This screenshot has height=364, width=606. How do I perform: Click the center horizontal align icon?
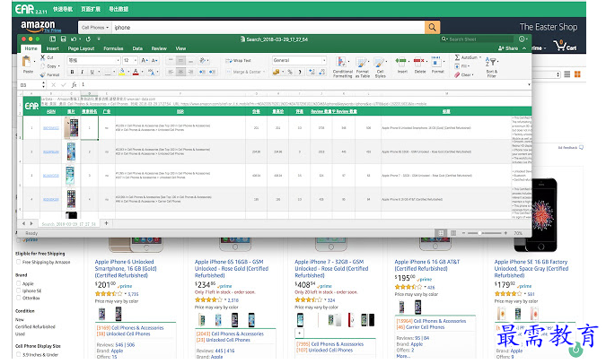180,72
